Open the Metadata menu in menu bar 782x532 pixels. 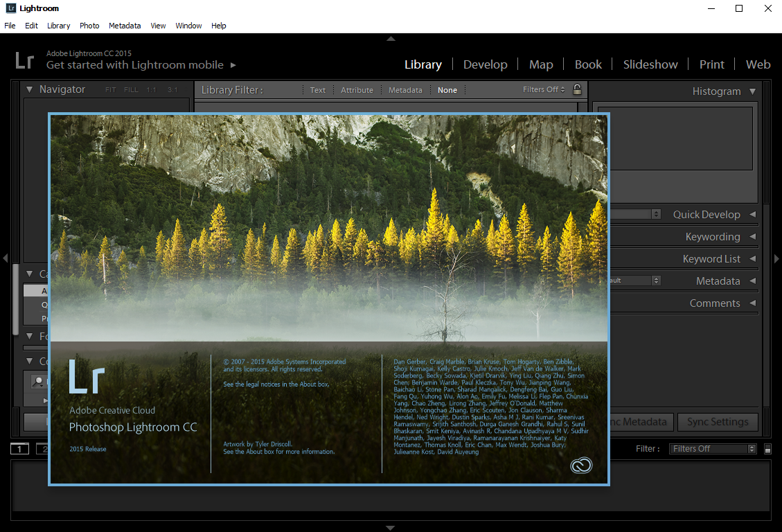[125, 26]
